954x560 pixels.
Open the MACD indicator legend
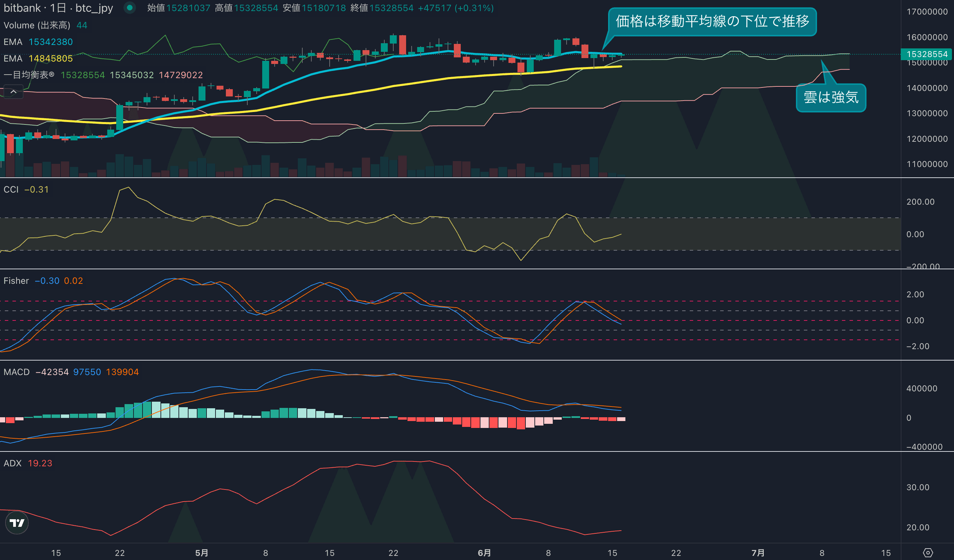(x=16, y=372)
